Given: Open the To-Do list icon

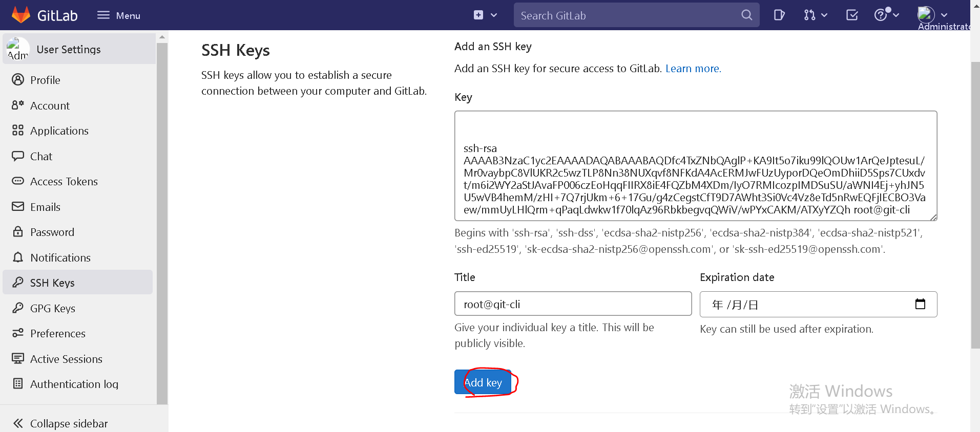Looking at the screenshot, I should point(852,15).
